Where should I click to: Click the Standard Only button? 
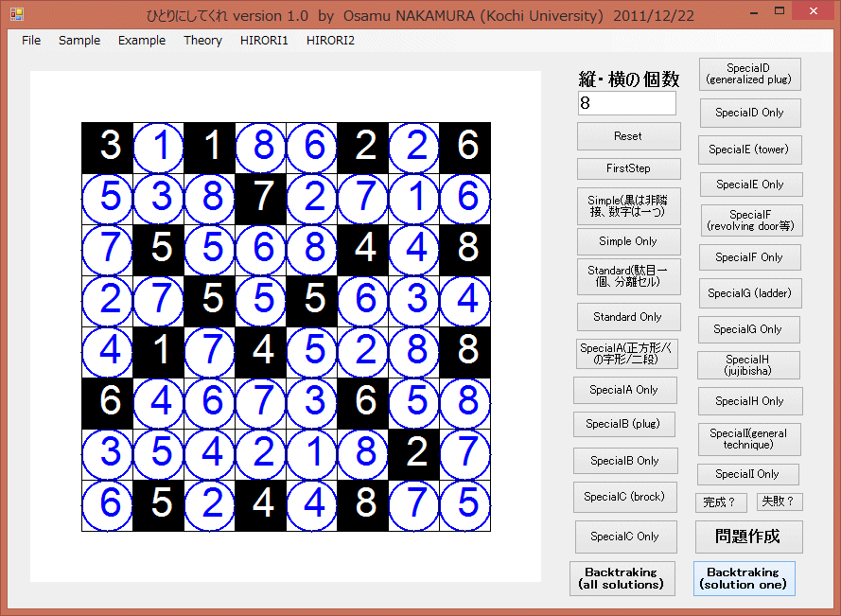(628, 317)
